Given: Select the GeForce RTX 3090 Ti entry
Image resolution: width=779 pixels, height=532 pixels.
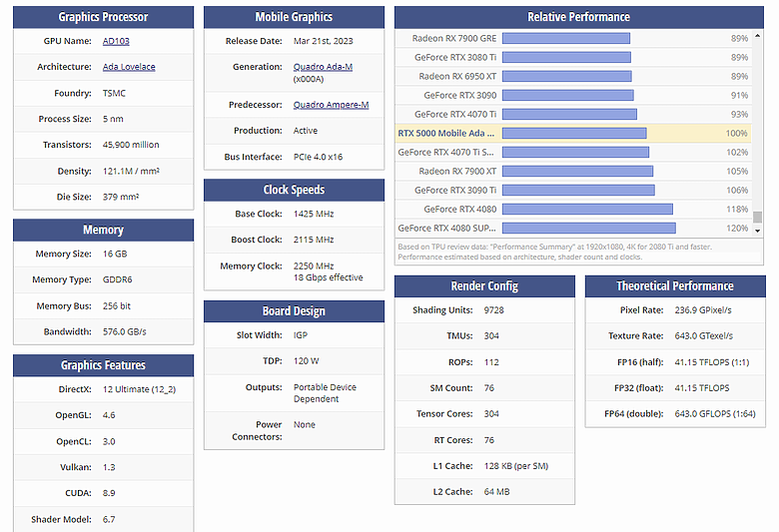Looking at the screenshot, I should pyautogui.click(x=573, y=191).
